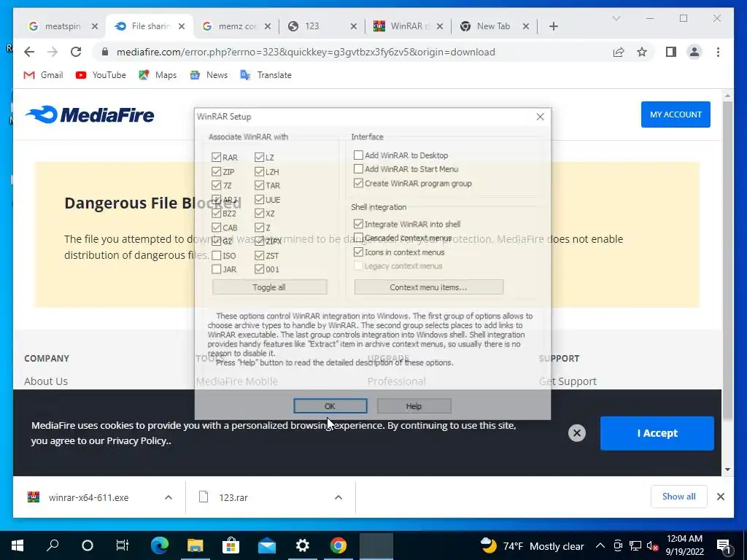Open Translate bookmark
The width and height of the screenshot is (747, 560).
point(266,75)
